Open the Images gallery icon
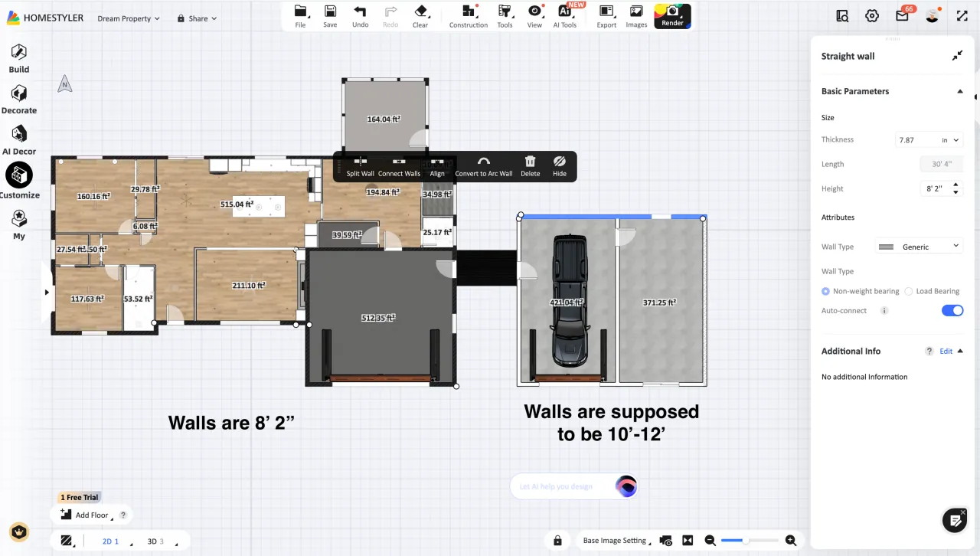This screenshot has height=556, width=980. [x=636, y=11]
